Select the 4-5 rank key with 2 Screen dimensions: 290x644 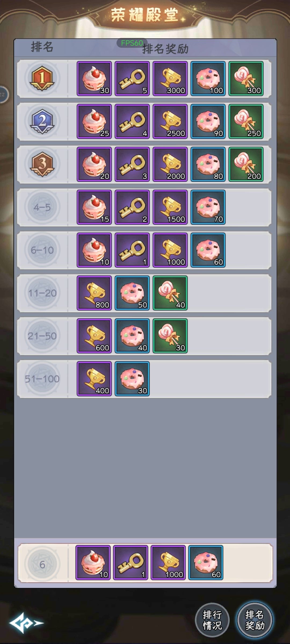pos(132,207)
